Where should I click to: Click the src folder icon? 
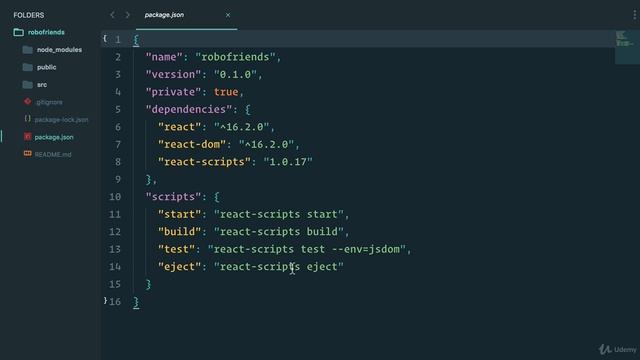click(28, 85)
